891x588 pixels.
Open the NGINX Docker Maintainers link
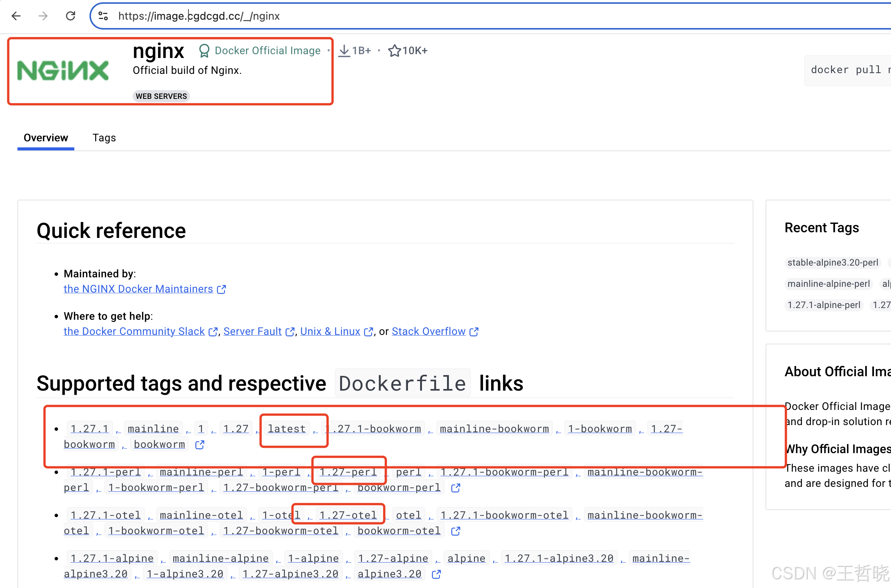coord(138,289)
